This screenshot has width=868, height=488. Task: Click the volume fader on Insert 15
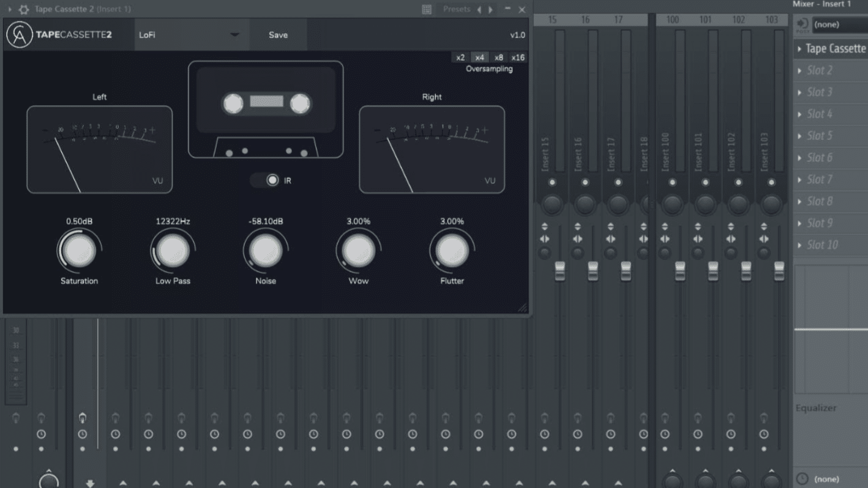[560, 271]
